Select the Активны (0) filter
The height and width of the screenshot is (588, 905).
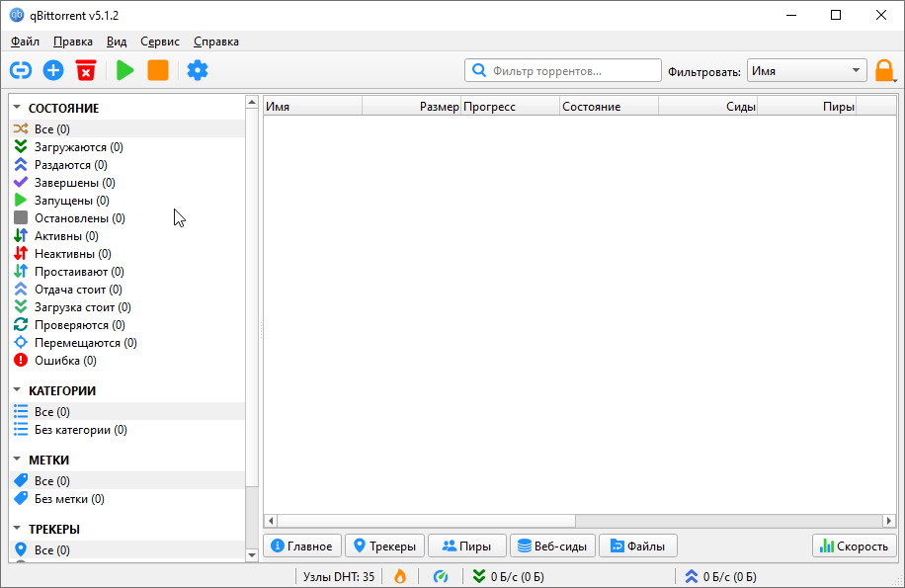click(x=127, y=236)
